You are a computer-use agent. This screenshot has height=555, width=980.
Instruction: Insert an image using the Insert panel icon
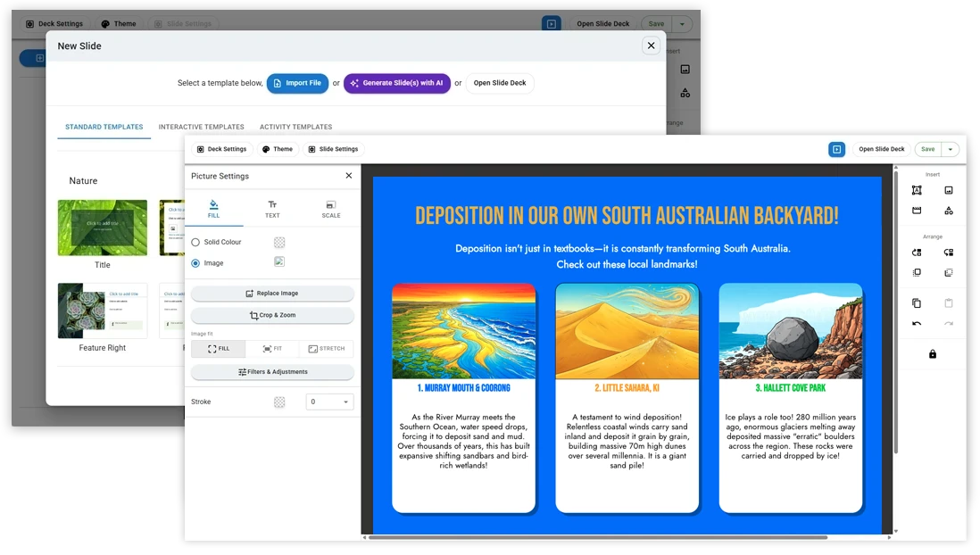948,191
